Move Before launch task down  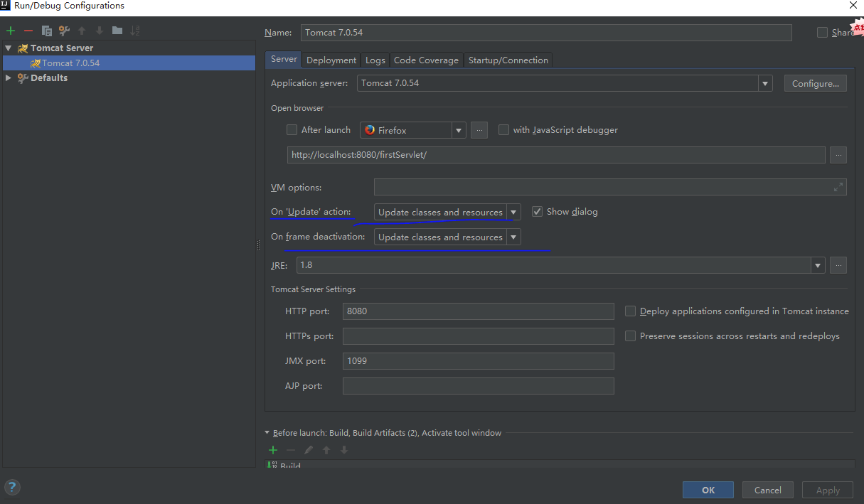pos(344,450)
